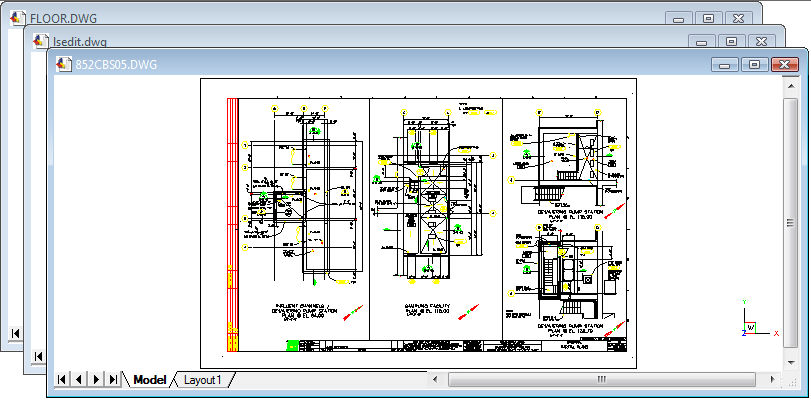Click the horizontal scrollbar thumb
This screenshot has height=400, width=811.
click(601, 380)
